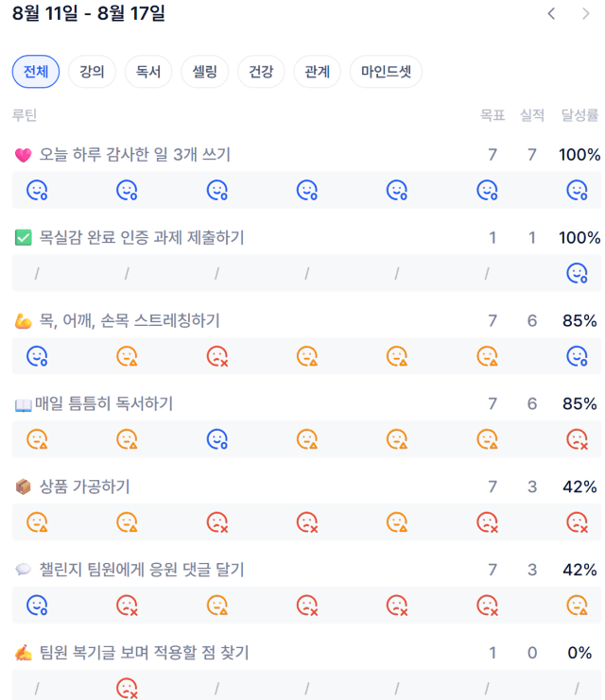
Task: Click the first orange face in the 상품 가공하기 row
Action: (x=37, y=522)
